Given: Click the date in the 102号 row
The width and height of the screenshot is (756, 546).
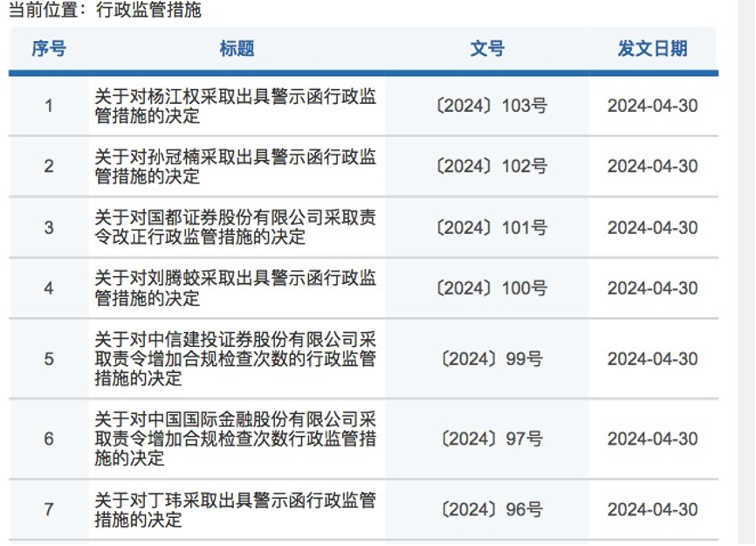Looking at the screenshot, I should point(652,166).
